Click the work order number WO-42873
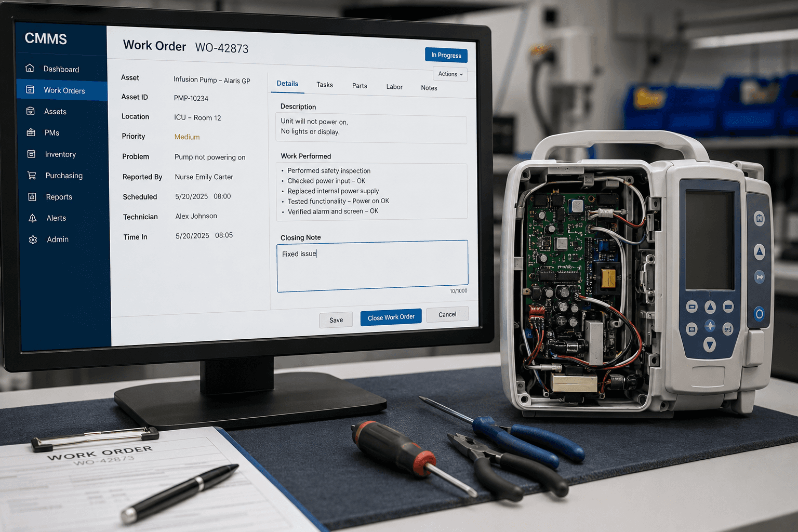The image size is (798, 532). click(x=222, y=48)
